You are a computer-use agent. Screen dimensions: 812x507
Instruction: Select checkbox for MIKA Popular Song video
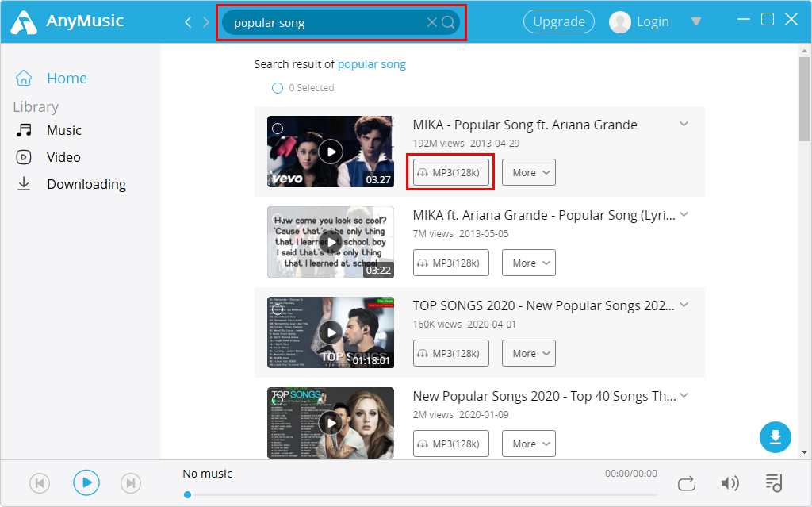pyautogui.click(x=278, y=127)
